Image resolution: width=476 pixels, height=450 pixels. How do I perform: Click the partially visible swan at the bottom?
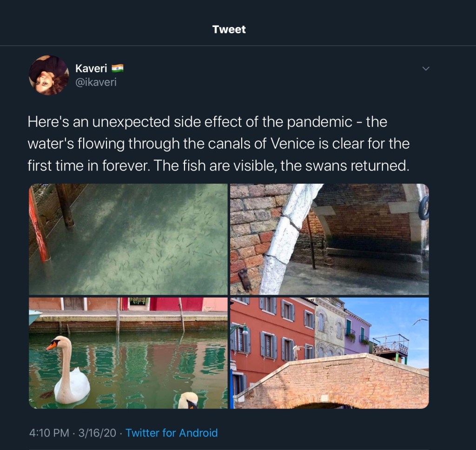(189, 400)
